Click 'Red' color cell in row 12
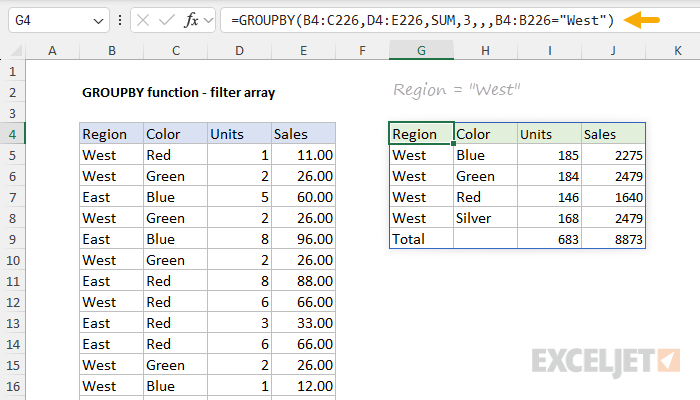The image size is (700, 400). click(x=175, y=302)
